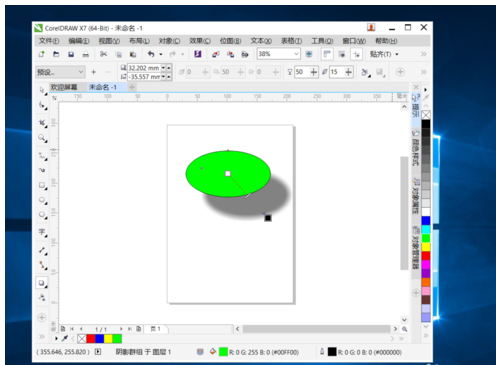This screenshot has width=496, height=365.
Task: Select the Shape edit tool in toolbox
Action: coord(42,105)
